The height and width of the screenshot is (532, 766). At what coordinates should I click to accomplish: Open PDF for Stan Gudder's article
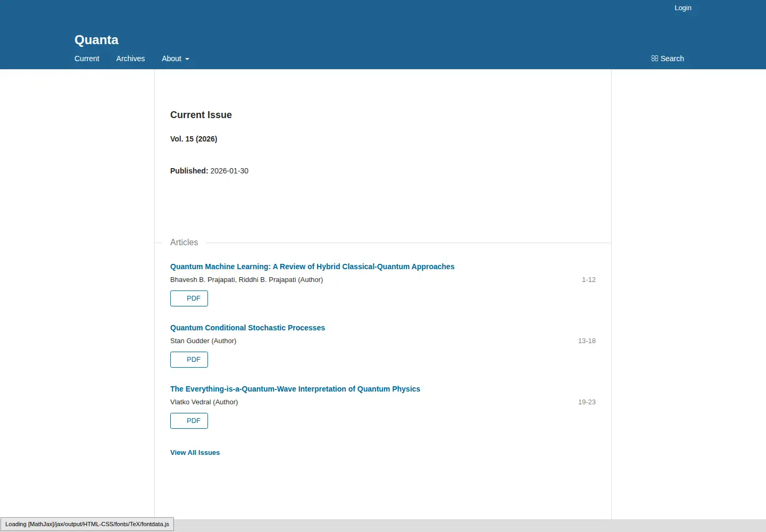click(x=189, y=360)
